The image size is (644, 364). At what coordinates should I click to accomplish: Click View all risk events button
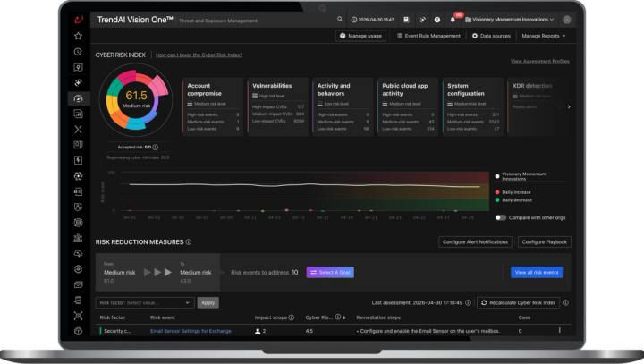point(537,273)
